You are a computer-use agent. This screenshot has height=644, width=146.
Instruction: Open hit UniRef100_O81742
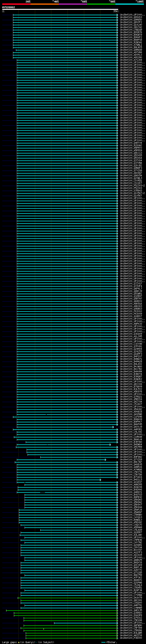coord(131,27)
